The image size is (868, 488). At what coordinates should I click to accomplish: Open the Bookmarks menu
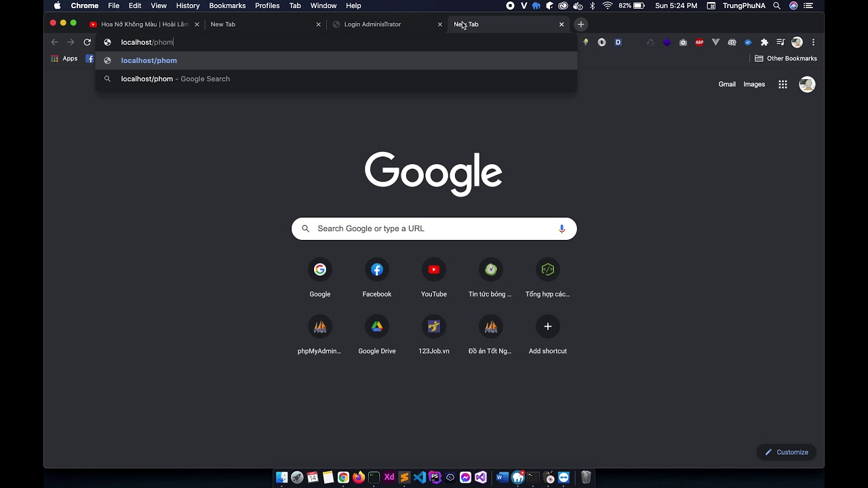[x=227, y=5]
